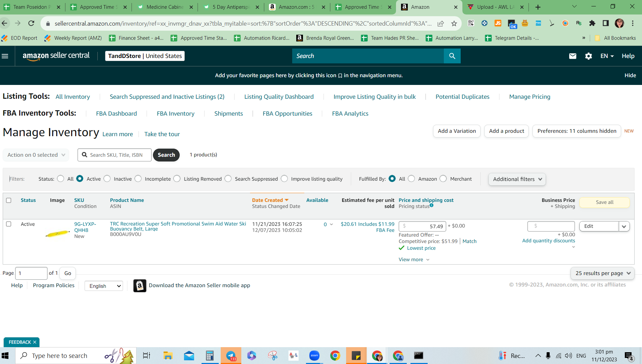The image size is (642, 364).
Task: Open the notification center icon
Action: pyautogui.click(x=629, y=356)
